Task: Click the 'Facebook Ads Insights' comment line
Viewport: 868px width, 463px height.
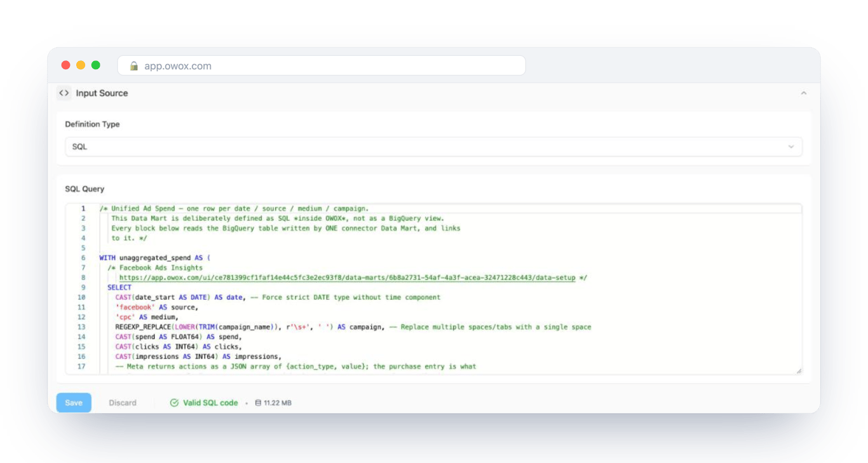Action: [x=155, y=268]
